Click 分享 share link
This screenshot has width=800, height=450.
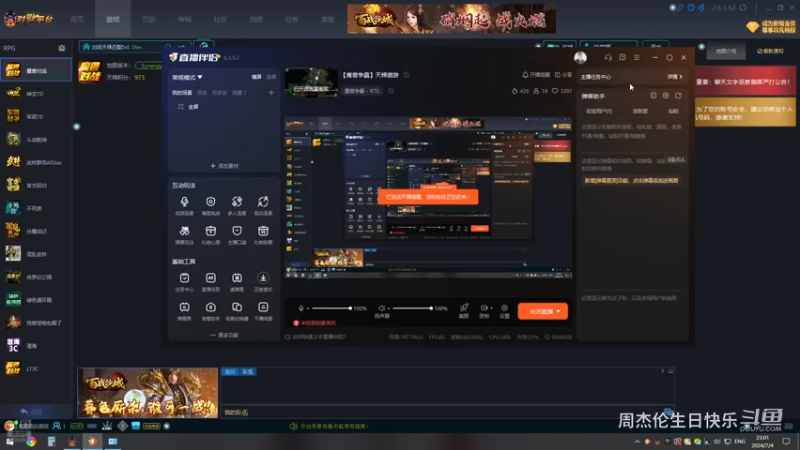(563, 75)
